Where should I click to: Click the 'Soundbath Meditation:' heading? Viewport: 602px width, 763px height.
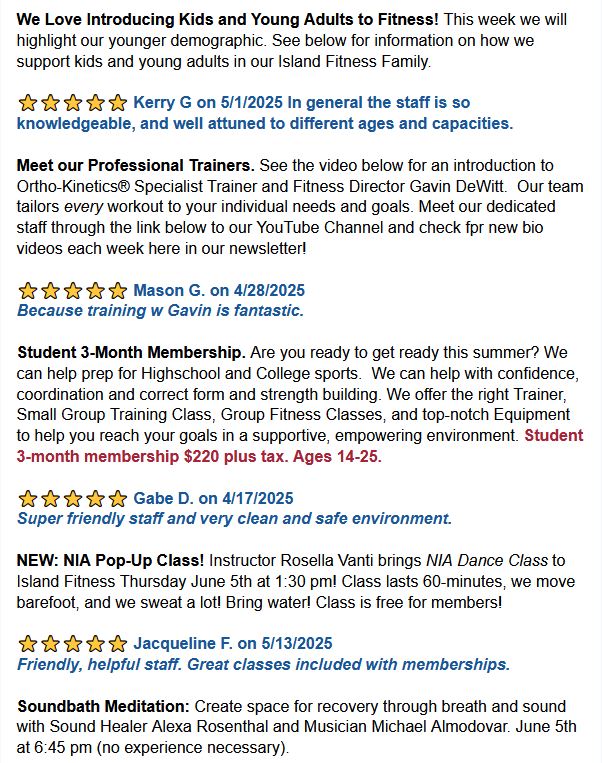tap(104, 706)
